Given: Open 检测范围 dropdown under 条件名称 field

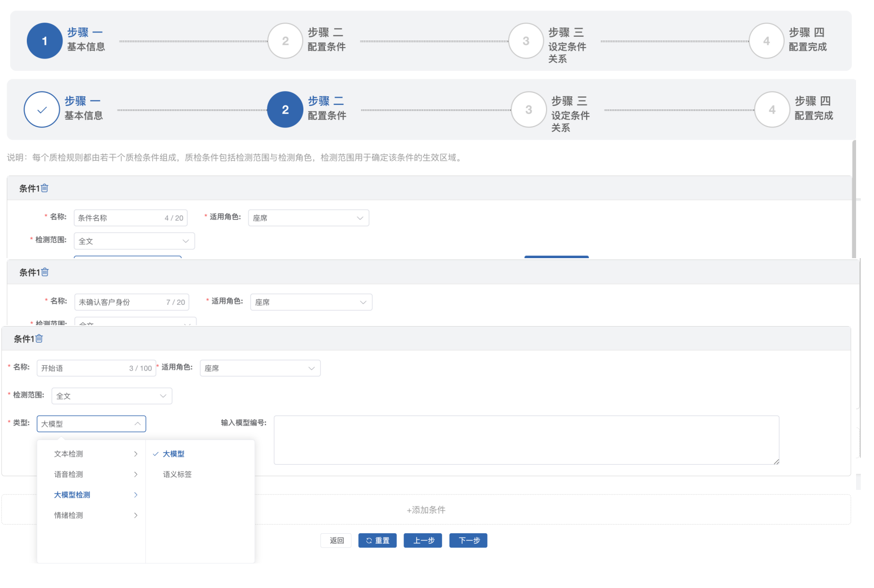Looking at the screenshot, I should [x=134, y=241].
